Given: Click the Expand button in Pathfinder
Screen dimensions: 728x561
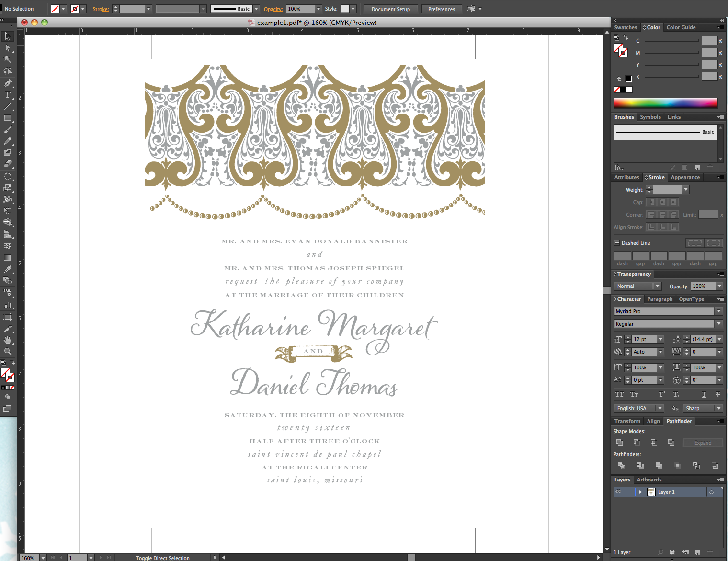Looking at the screenshot, I should [x=703, y=443].
